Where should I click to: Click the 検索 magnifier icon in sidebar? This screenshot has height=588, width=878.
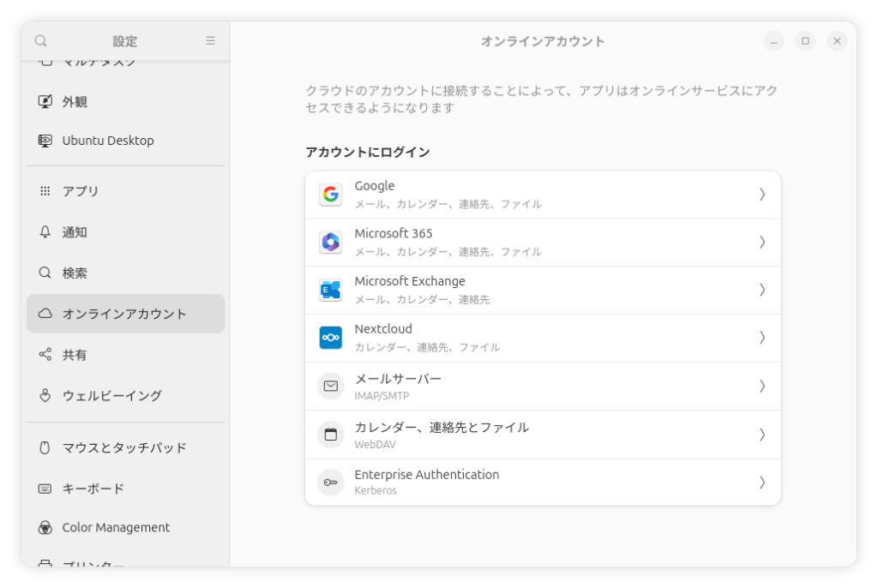coord(44,273)
